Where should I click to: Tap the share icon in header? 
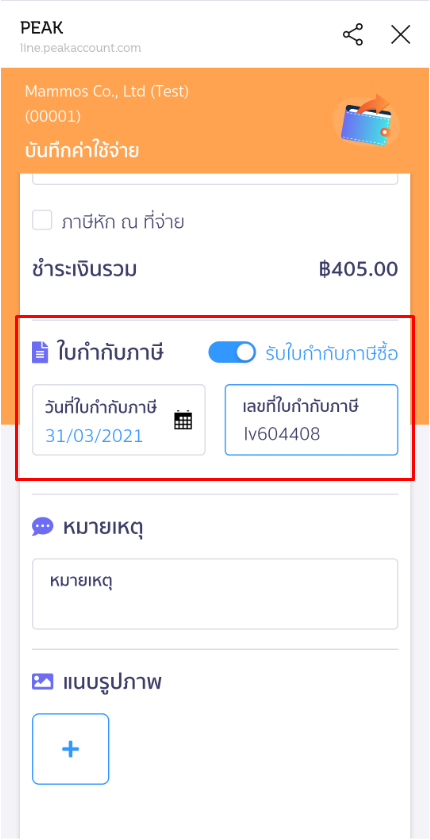pyautogui.click(x=353, y=34)
